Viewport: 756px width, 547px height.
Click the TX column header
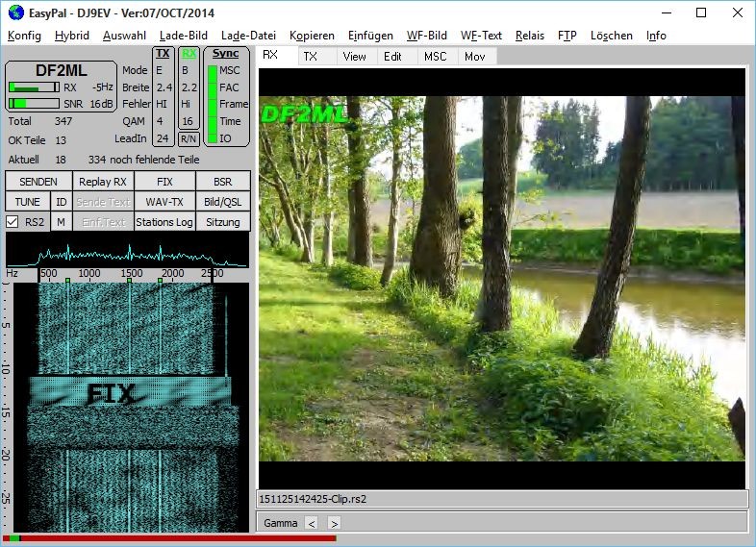pos(163,53)
